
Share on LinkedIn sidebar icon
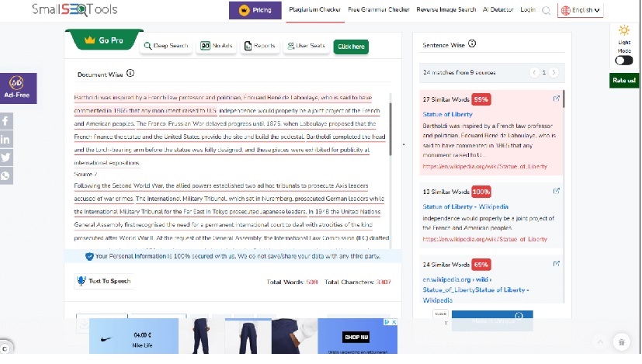[x=6, y=140]
